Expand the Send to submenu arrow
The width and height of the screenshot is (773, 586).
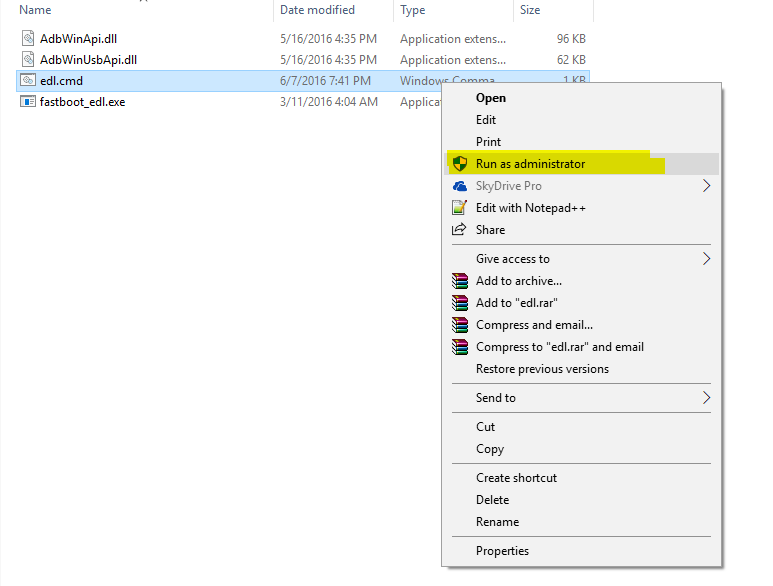(x=706, y=398)
